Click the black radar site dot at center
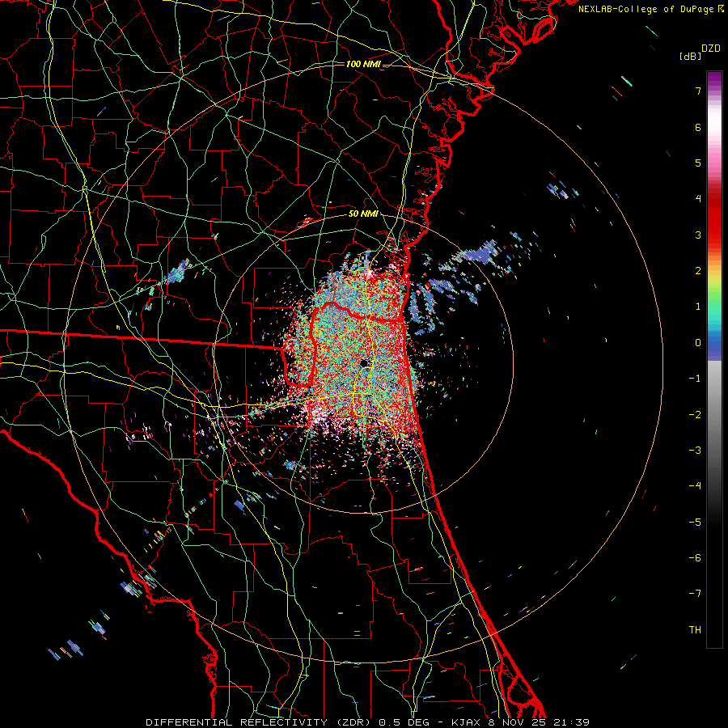728x728 pixels. [364, 363]
